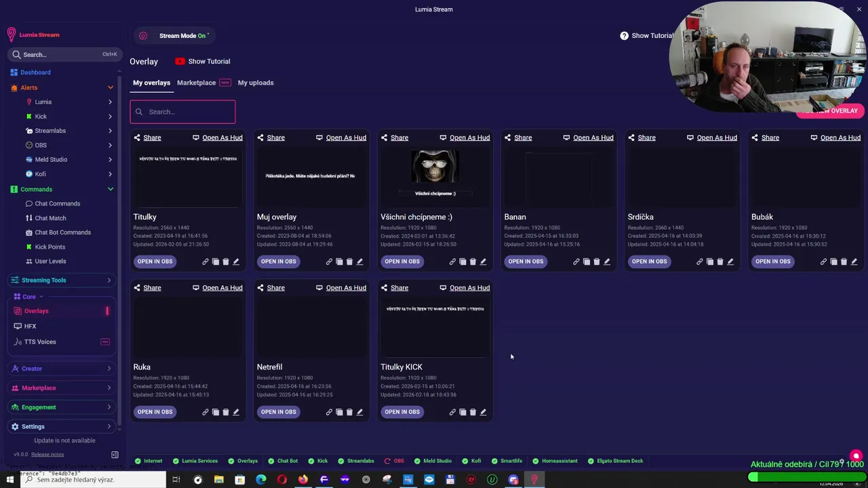Expand the Creator section
The image size is (868, 488).
(x=62, y=369)
